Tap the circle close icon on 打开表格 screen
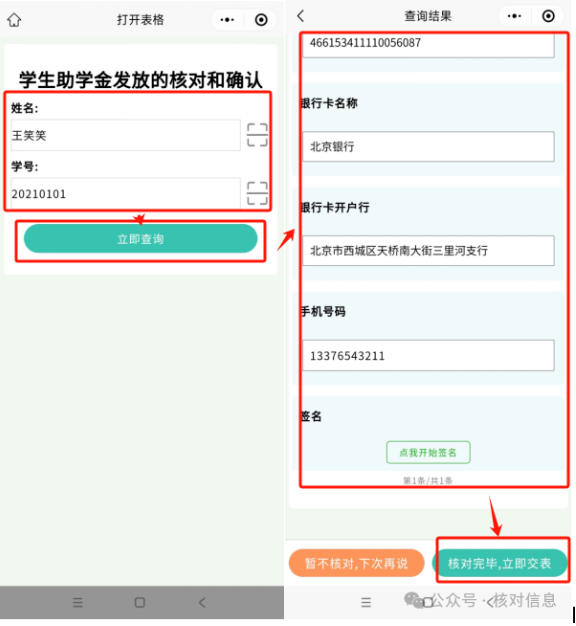Screen dimensions: 576x626 261,20
